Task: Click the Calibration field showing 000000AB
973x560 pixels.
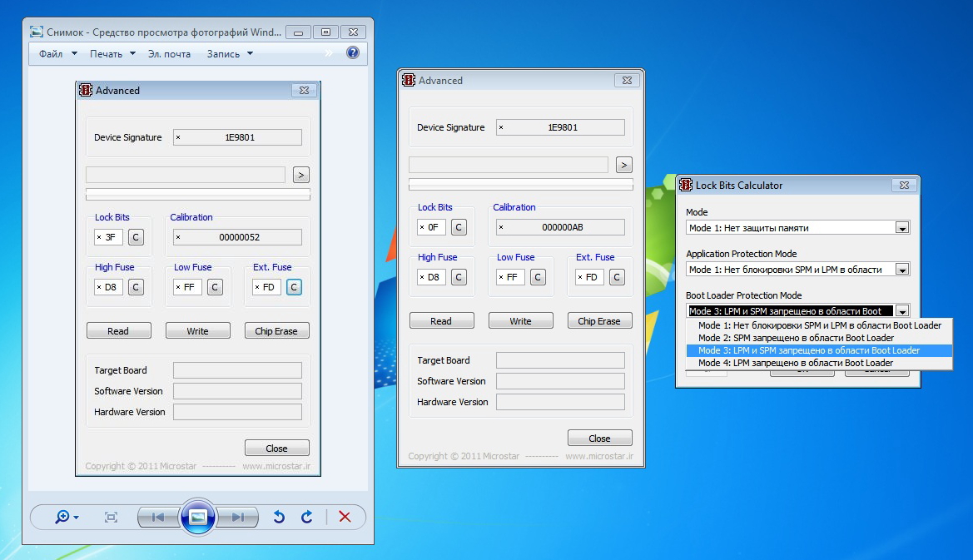Action: (560, 227)
